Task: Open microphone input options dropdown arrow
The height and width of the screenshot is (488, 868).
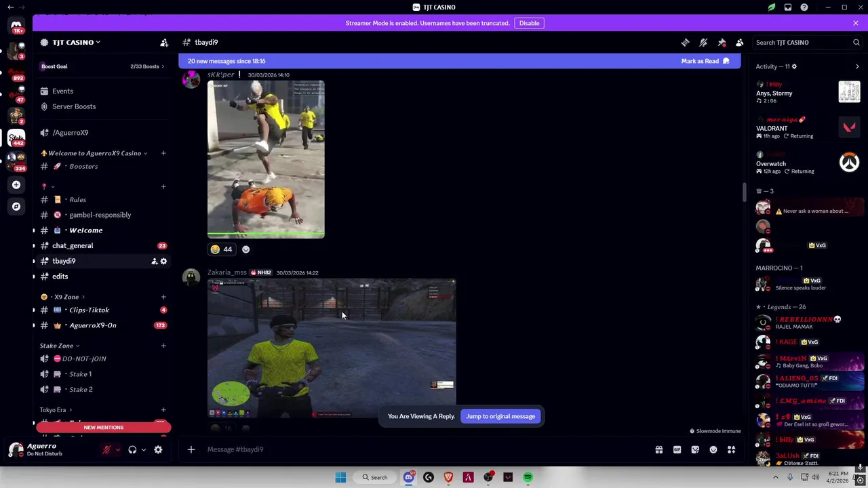Action: pos(117,449)
